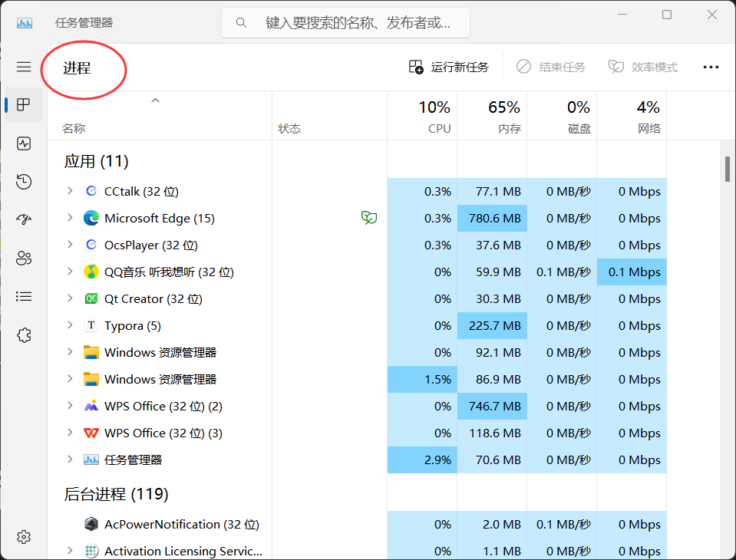
Task: Open the Services sidebar icon
Action: tap(24, 335)
